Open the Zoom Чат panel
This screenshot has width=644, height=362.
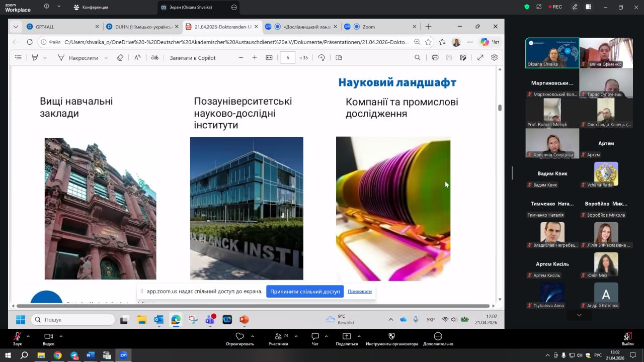315,337
